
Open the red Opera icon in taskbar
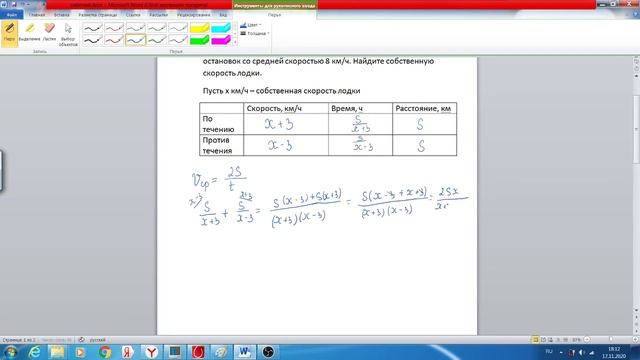click(x=198, y=352)
